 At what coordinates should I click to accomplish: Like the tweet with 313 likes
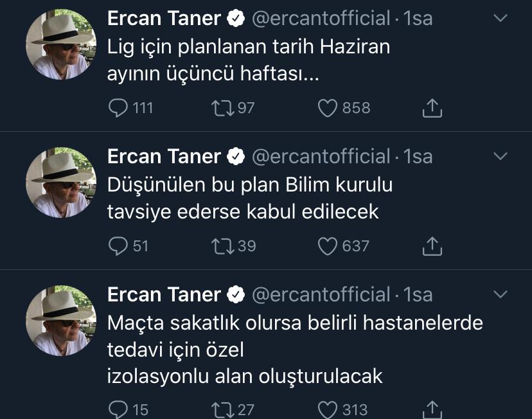[328, 409]
